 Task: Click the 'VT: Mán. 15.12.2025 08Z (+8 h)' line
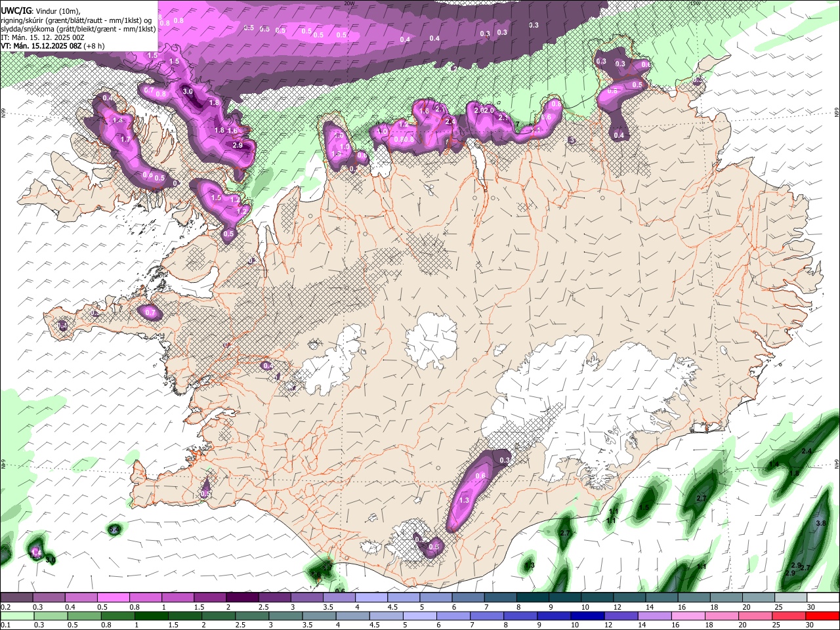[x=52, y=46]
